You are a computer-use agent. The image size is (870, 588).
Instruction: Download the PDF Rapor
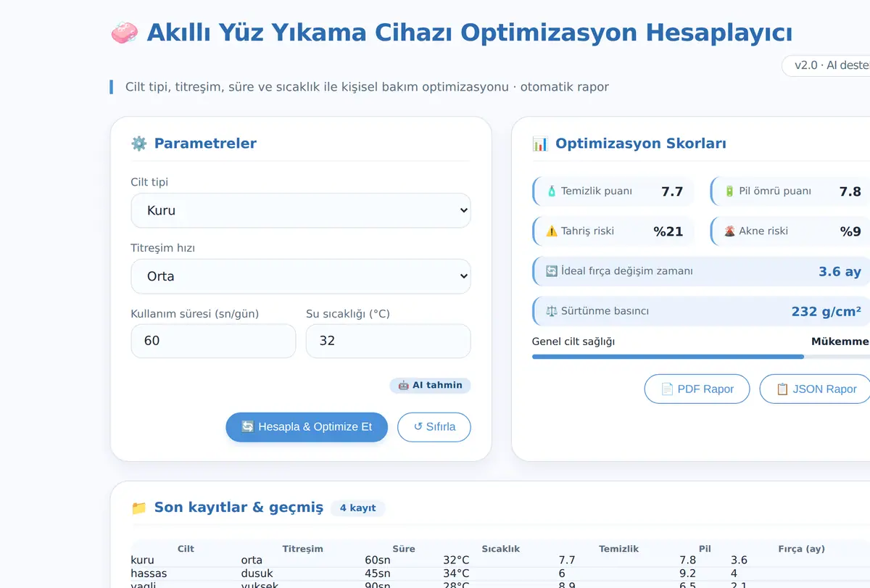pos(697,389)
